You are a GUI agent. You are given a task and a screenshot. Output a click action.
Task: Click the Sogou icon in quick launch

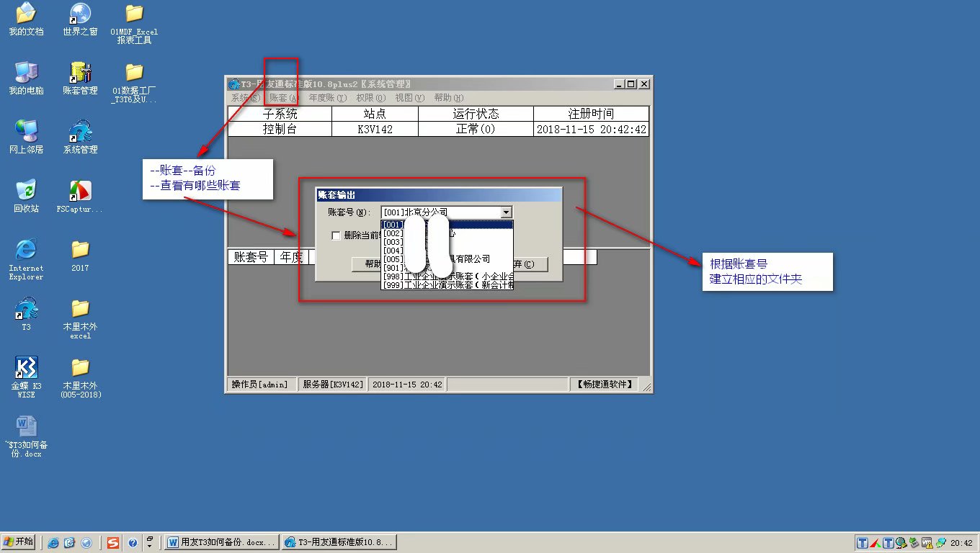pos(112,542)
